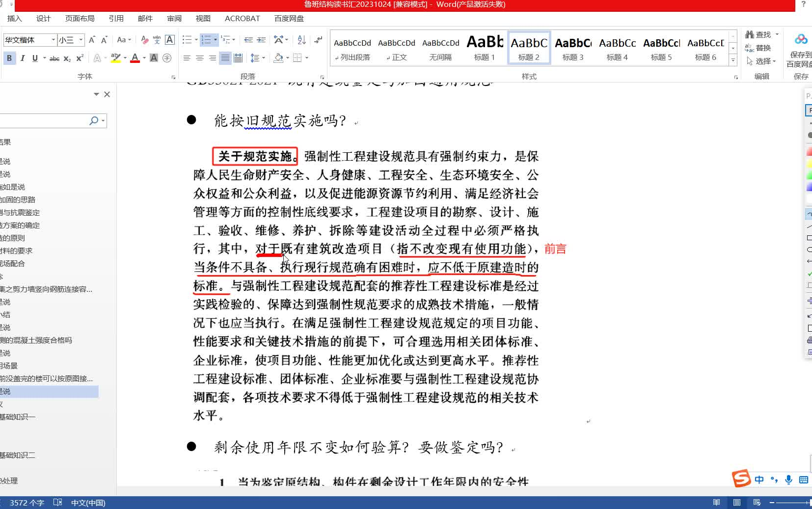
Task: Open the 插入 ribbon tab
Action: pyautogui.click(x=15, y=18)
